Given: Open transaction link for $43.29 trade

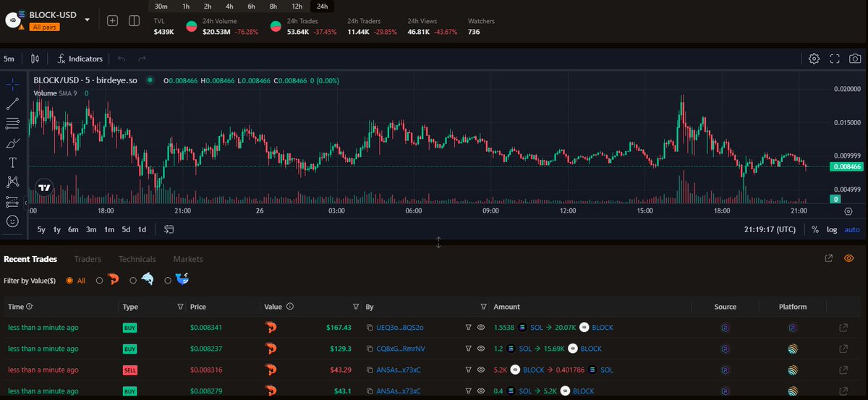Looking at the screenshot, I should (843, 370).
